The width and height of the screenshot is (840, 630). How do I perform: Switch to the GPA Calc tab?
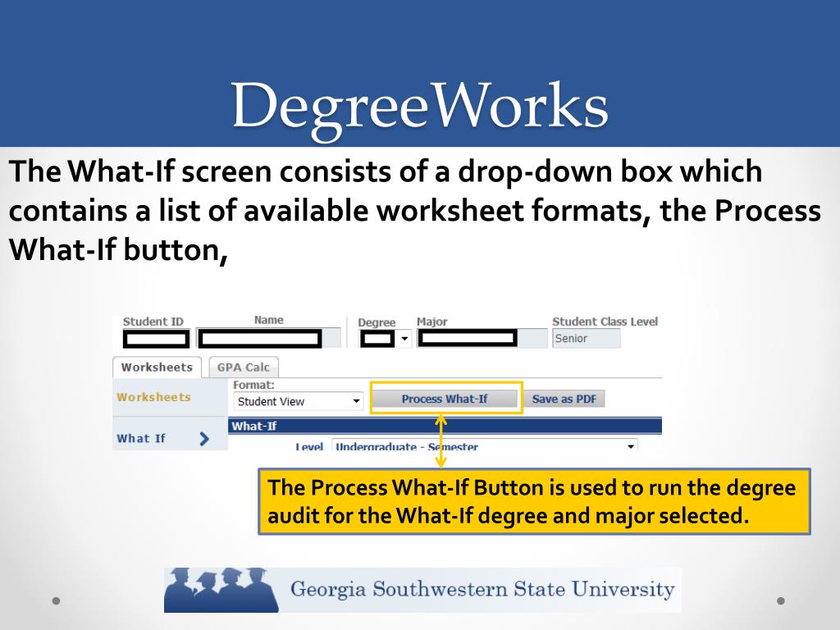(243, 367)
